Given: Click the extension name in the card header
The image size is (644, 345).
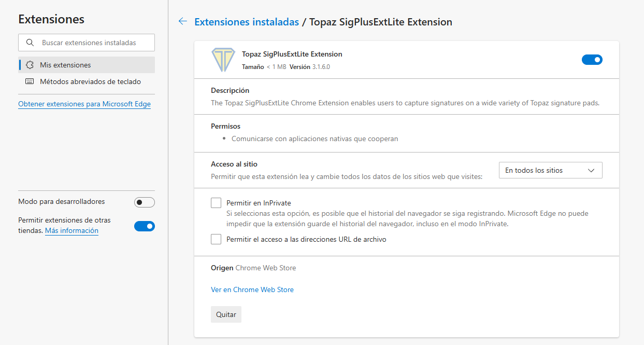Looking at the screenshot, I should tap(292, 54).
